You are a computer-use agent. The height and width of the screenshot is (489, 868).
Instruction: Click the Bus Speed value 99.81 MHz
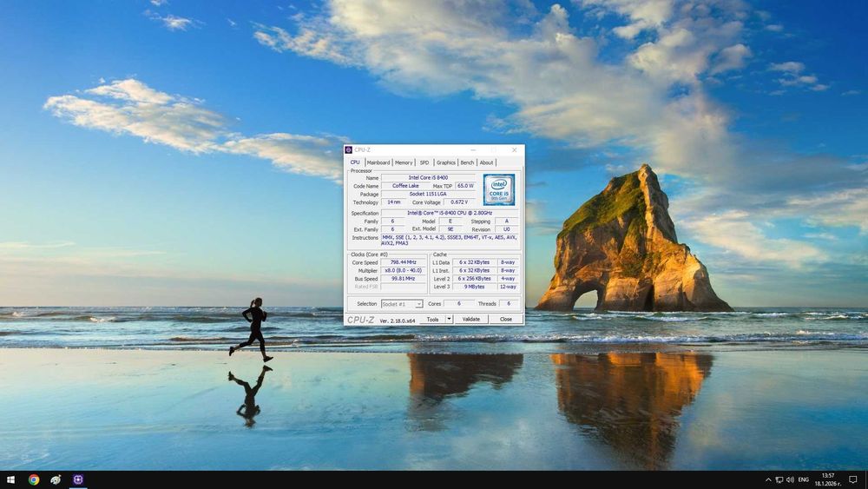(x=403, y=279)
